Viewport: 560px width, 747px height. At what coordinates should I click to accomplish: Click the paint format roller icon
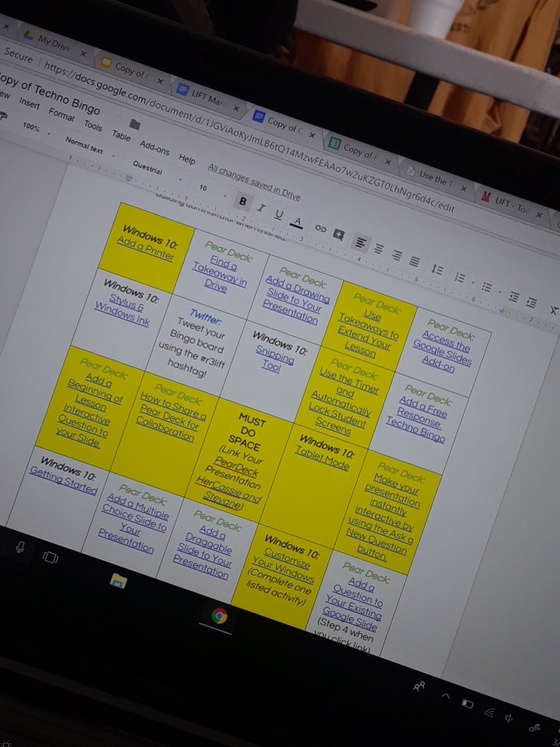tap(3, 116)
